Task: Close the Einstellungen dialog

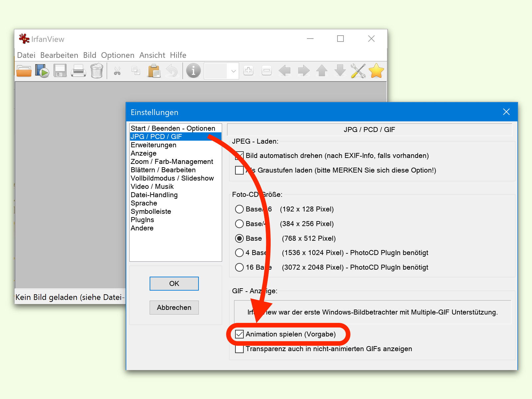Action: tap(506, 112)
